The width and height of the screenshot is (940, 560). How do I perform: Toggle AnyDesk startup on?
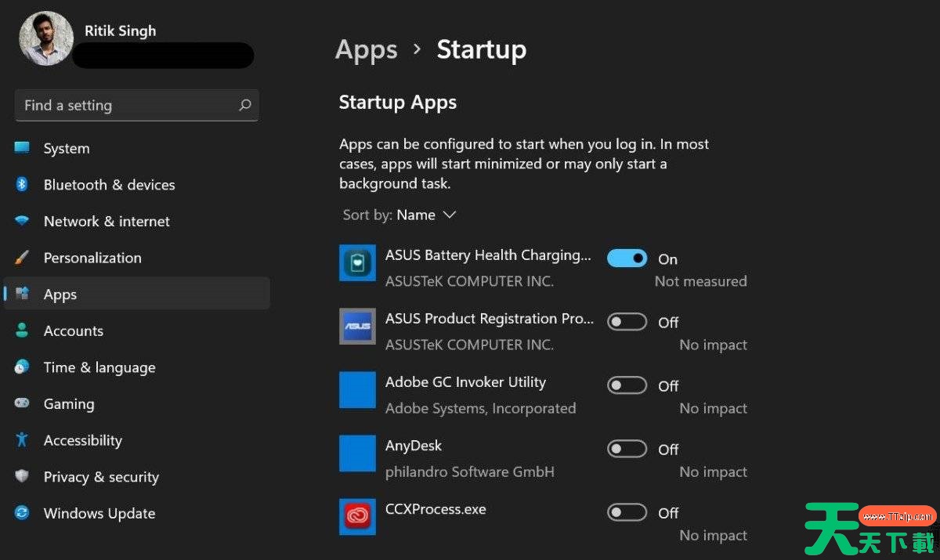click(627, 449)
